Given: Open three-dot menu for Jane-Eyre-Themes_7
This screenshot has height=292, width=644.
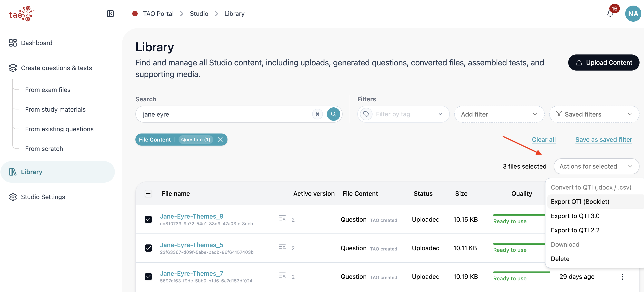Looking at the screenshot, I should [x=622, y=277].
